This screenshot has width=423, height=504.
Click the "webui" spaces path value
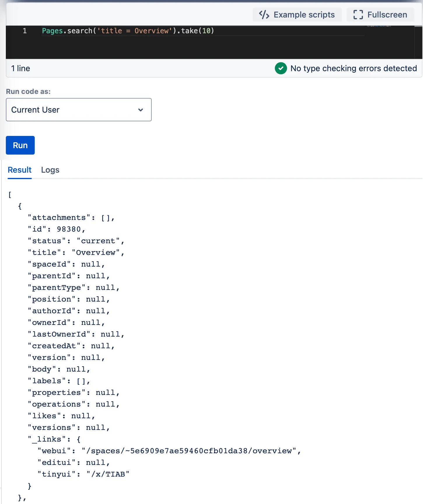(x=189, y=451)
